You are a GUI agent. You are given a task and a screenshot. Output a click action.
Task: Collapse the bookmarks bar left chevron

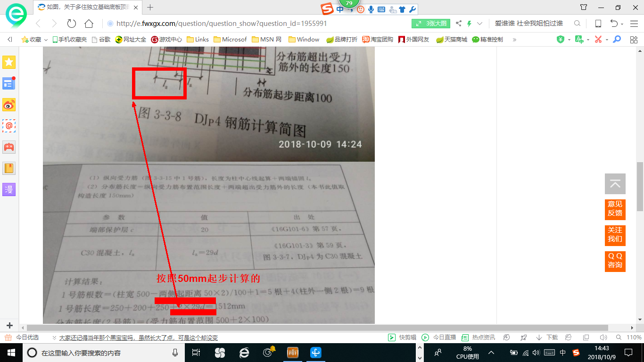coord(10,40)
